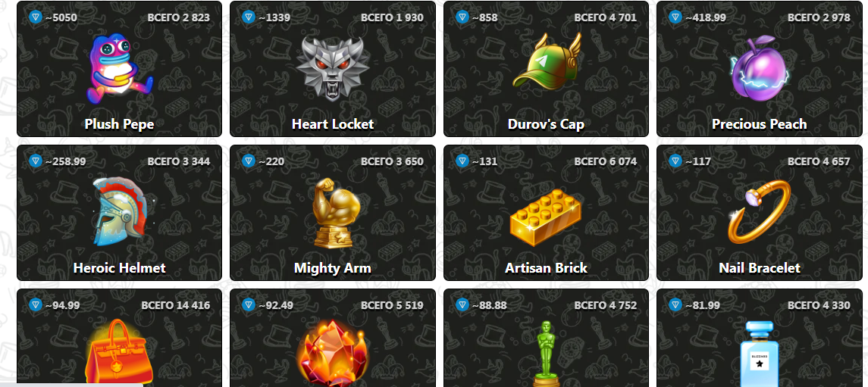Click the TON price ~1339 on Heart Locket

[274, 17]
